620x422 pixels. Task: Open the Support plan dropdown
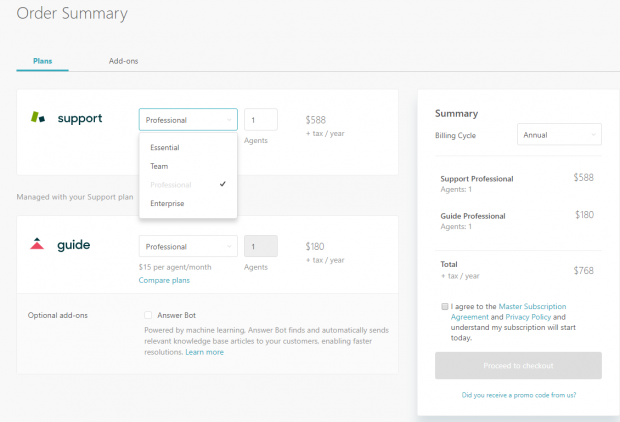point(188,119)
